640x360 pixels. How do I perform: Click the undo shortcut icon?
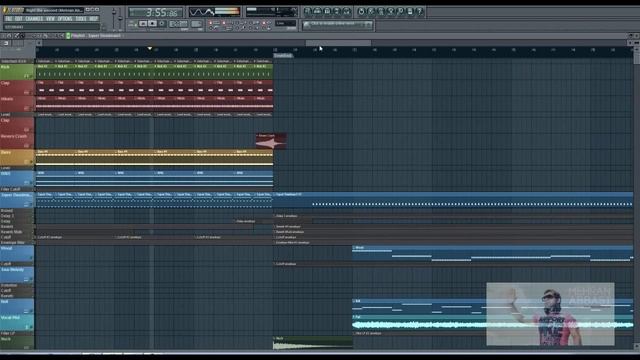pyautogui.click(x=361, y=11)
